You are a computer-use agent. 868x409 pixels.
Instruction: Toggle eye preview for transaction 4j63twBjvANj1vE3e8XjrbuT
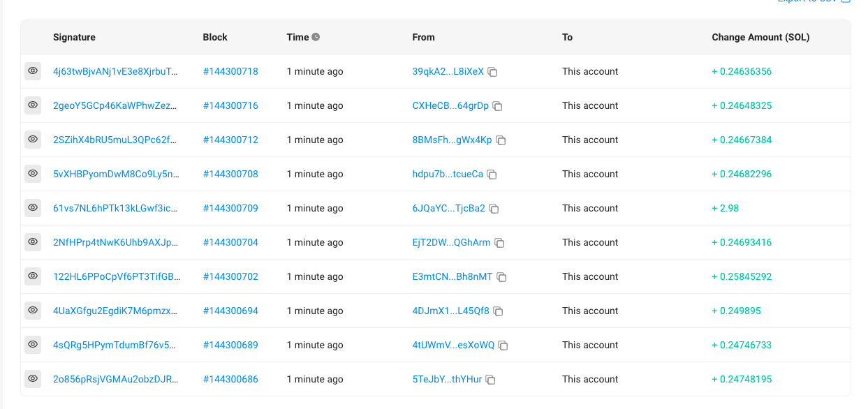point(33,71)
